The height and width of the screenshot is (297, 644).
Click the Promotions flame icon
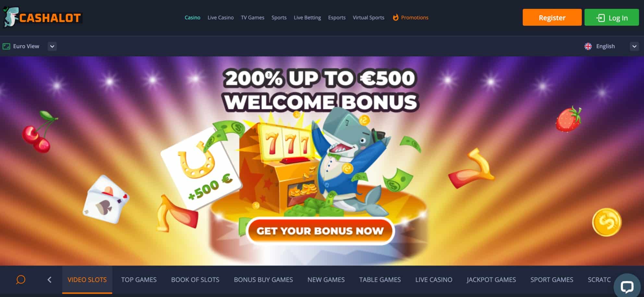(x=395, y=18)
